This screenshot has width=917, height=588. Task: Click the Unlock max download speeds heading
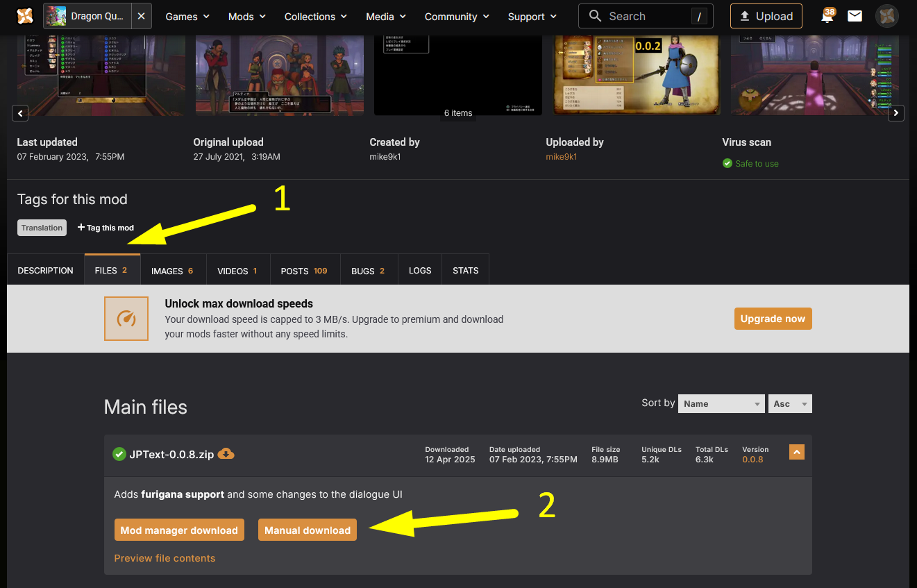pyautogui.click(x=239, y=303)
